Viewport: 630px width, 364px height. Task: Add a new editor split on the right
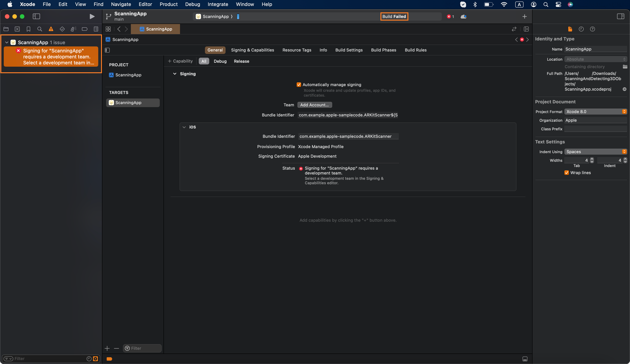pyautogui.click(x=526, y=29)
